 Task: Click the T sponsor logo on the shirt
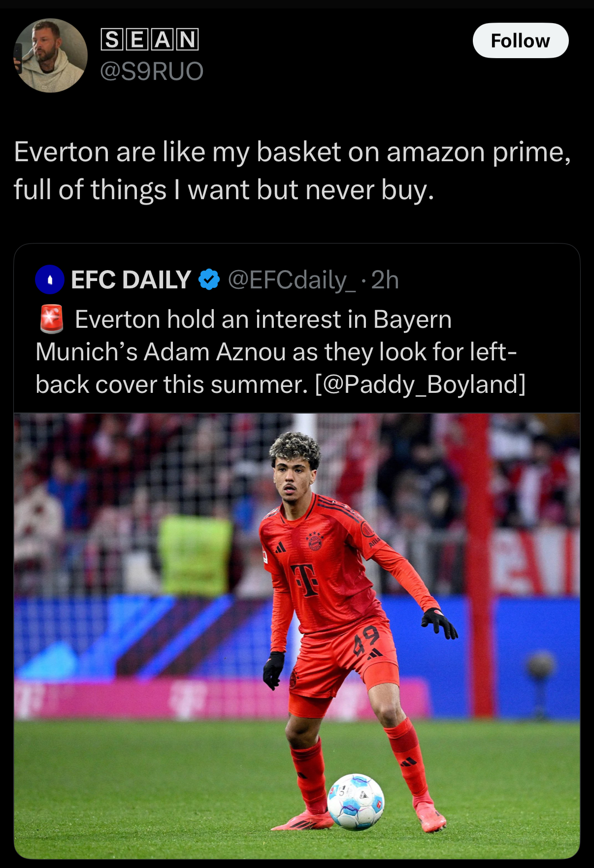point(305,580)
